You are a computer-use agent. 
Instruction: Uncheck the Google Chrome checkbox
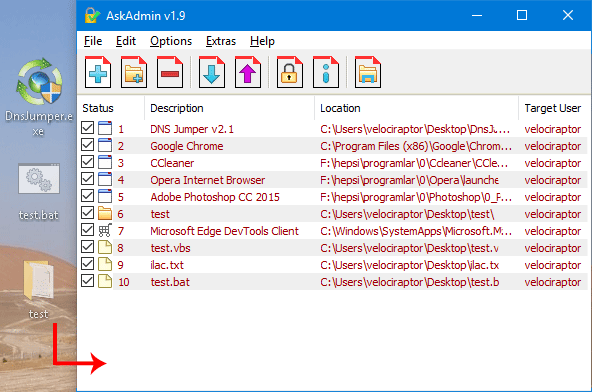pos(88,145)
